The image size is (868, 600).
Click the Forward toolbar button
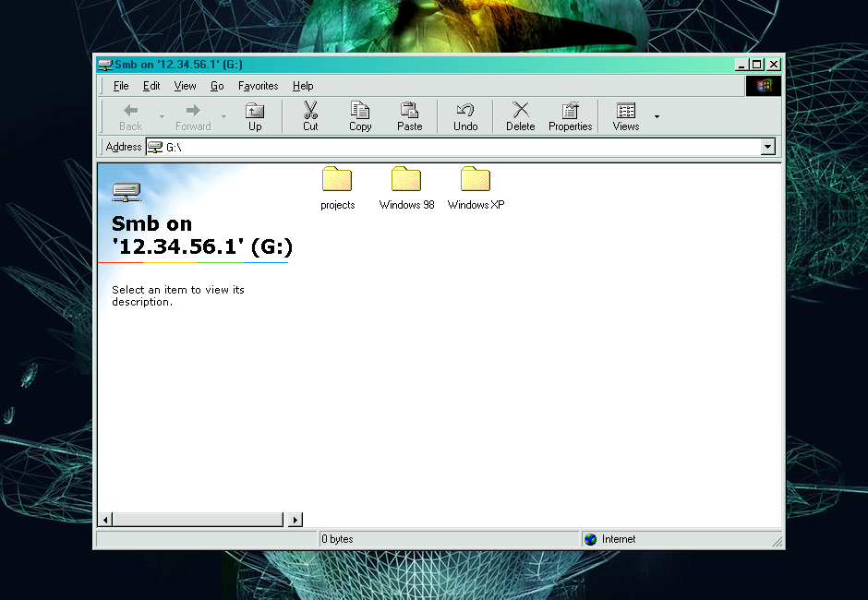[x=193, y=116]
